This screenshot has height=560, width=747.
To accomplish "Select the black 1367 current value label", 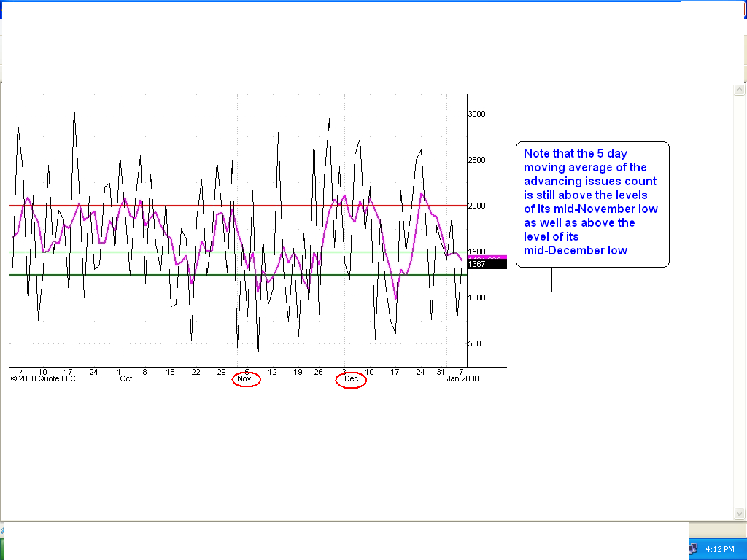I will [487, 264].
